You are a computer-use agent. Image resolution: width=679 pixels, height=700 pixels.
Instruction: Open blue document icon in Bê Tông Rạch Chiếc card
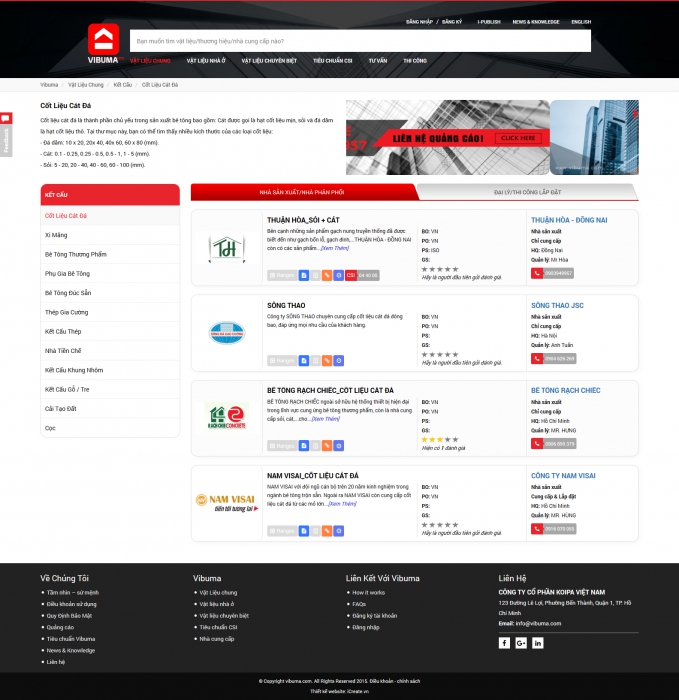click(x=304, y=446)
